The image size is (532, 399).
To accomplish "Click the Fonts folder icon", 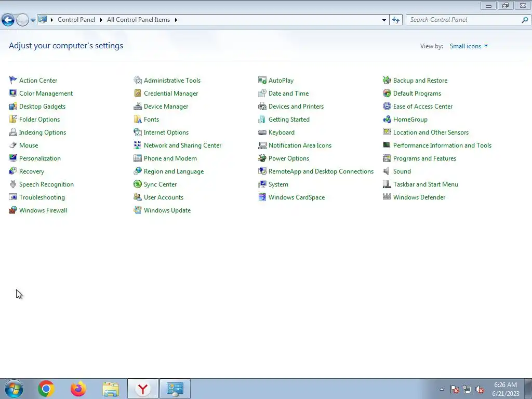I will pos(137,119).
